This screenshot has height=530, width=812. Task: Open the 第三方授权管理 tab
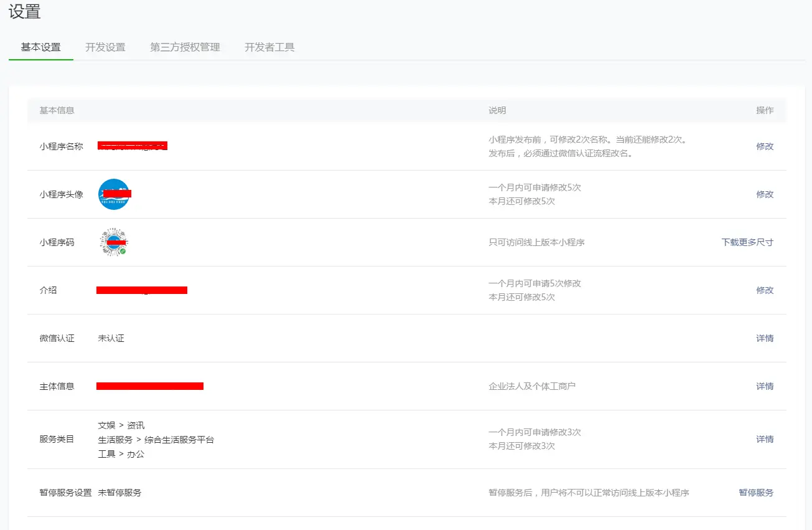pyautogui.click(x=185, y=47)
